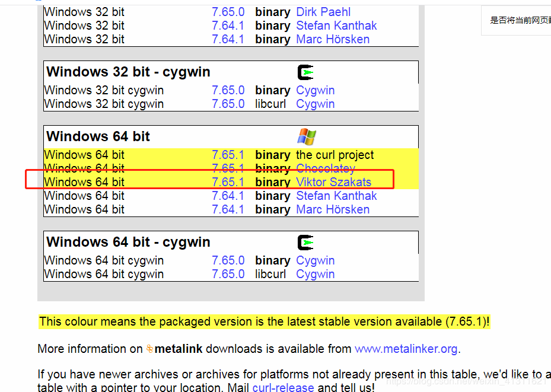Click 'binary' in the curl project row

point(273,155)
